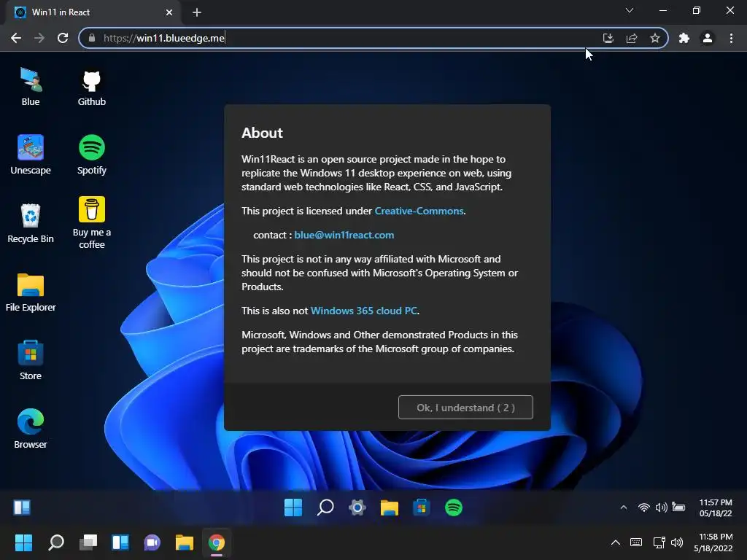This screenshot has height=560, width=747.
Task: Open Chrome profile avatar
Action: 708,38
